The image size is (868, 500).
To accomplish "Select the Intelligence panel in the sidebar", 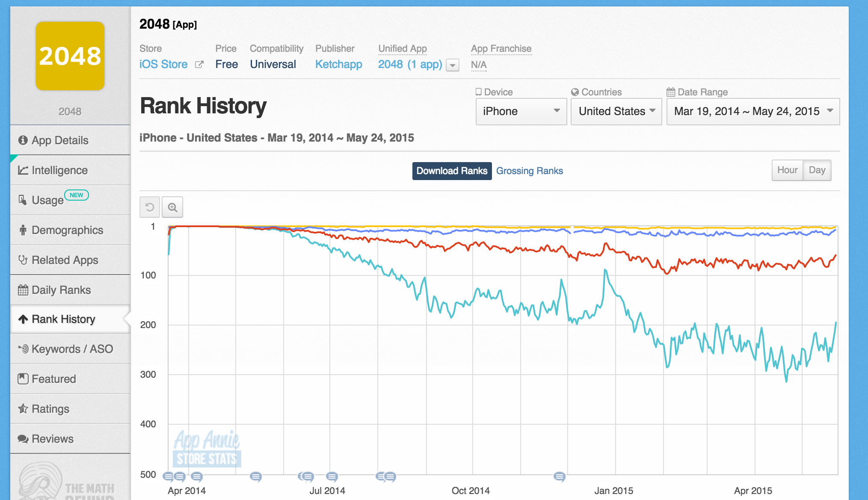I will (59, 170).
